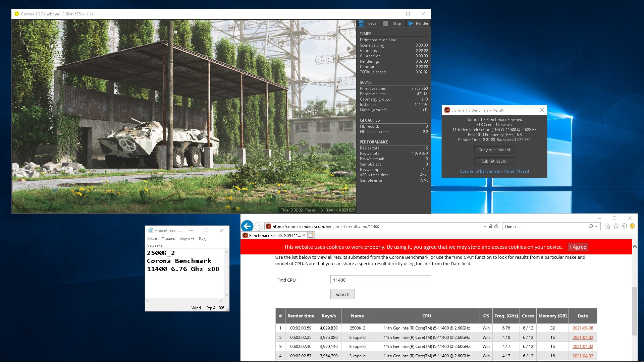Open the Формат menu in Notepad
644x362 pixels.
pos(187,239)
